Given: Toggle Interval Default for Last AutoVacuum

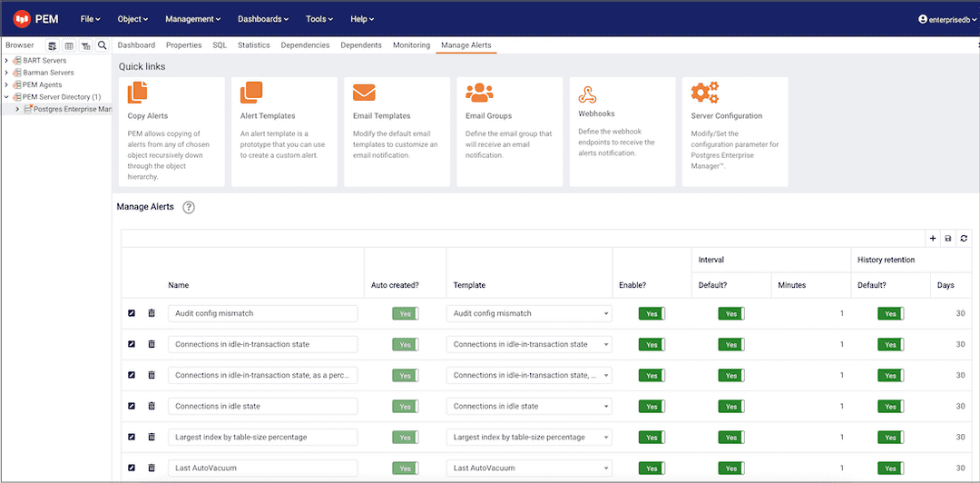Looking at the screenshot, I should coord(731,468).
